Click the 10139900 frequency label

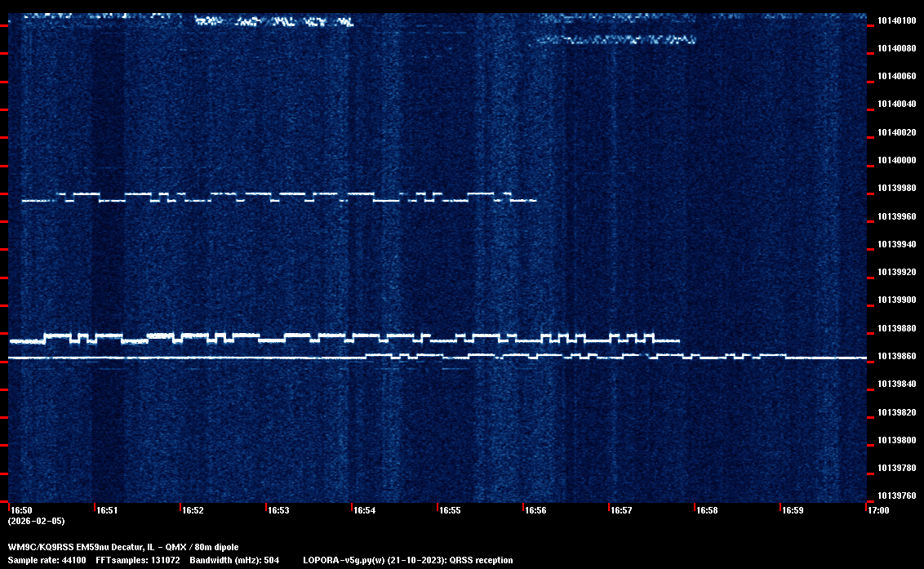(x=896, y=300)
